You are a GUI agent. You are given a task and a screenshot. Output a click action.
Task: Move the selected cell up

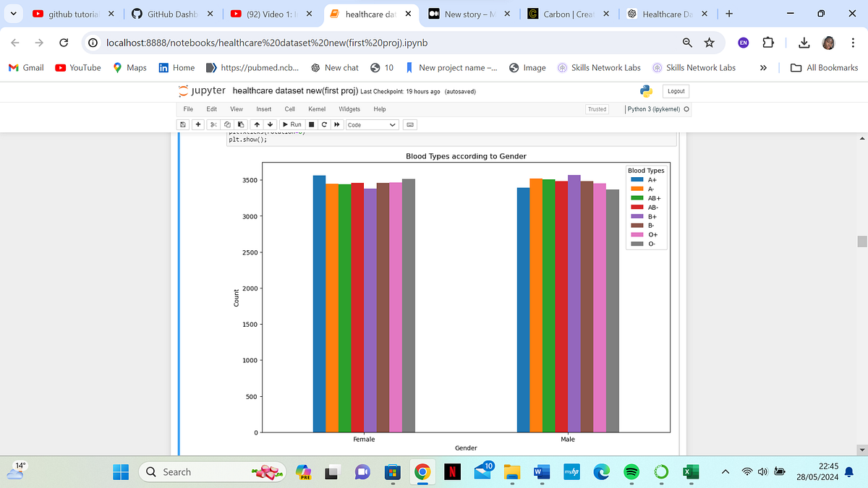click(x=257, y=124)
